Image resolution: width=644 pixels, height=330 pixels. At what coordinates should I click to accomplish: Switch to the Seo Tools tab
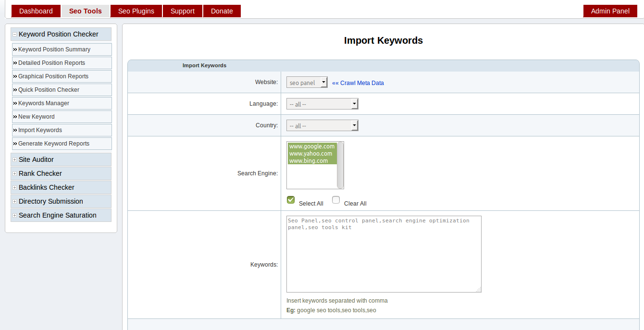pyautogui.click(x=86, y=11)
